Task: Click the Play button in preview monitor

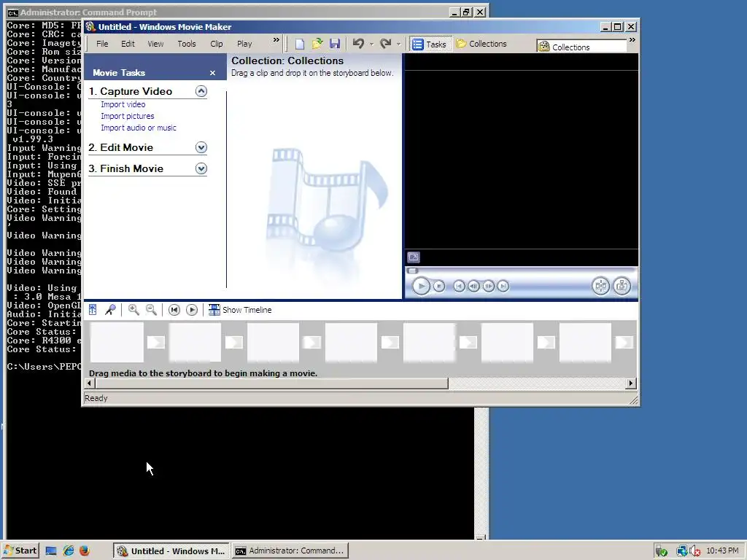Action: [x=421, y=286]
